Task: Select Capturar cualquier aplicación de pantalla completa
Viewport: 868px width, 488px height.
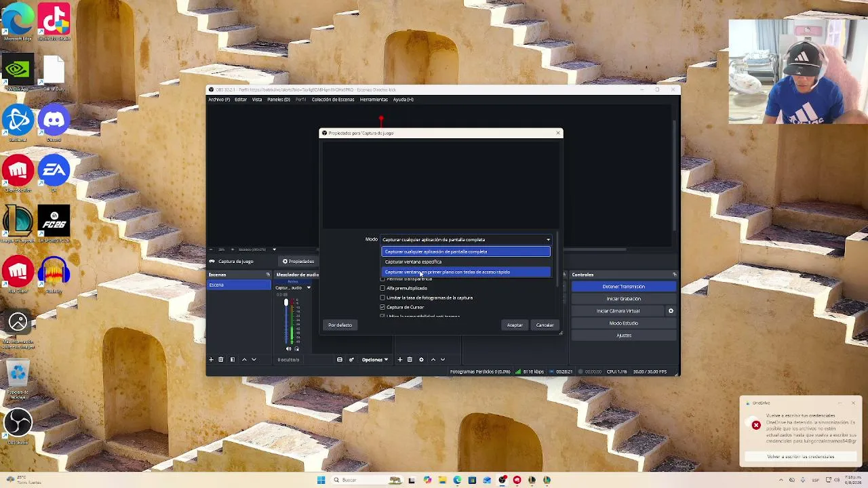Action: pyautogui.click(x=466, y=251)
